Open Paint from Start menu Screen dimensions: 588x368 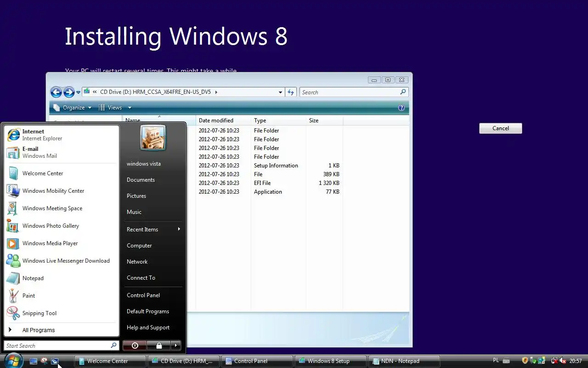pos(62,296)
